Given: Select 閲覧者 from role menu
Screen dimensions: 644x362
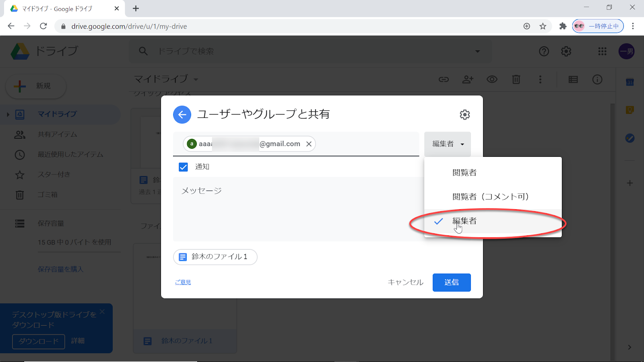Looking at the screenshot, I should [x=493, y=173].
